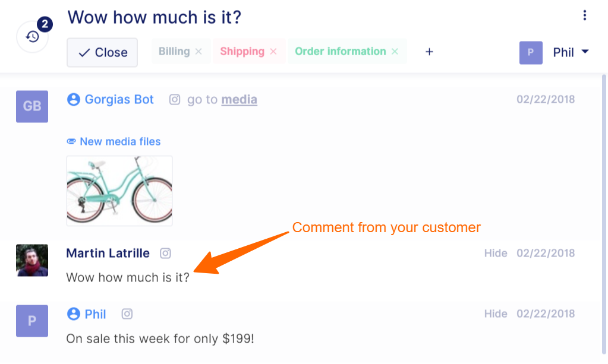Click Instagram icon next to Gorgias Bot
The height and width of the screenshot is (364, 608).
[175, 100]
